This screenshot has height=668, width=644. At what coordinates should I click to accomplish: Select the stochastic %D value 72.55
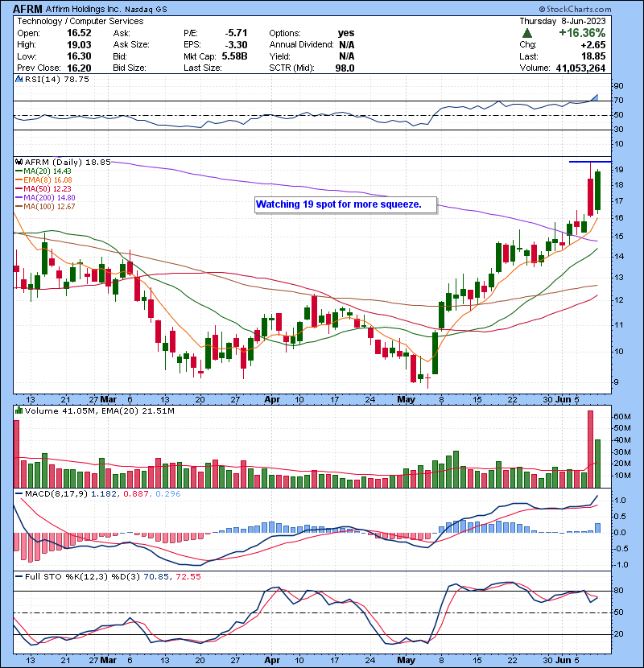(x=187, y=576)
